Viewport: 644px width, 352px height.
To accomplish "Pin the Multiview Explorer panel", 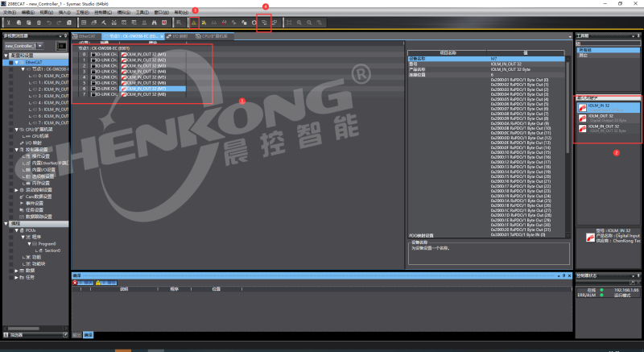I will tap(65, 36).
